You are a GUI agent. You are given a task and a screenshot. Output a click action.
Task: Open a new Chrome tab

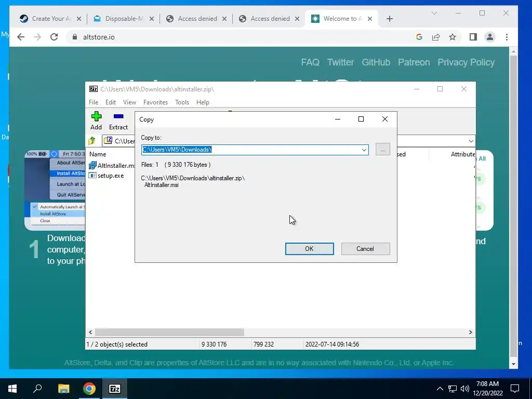390,19
